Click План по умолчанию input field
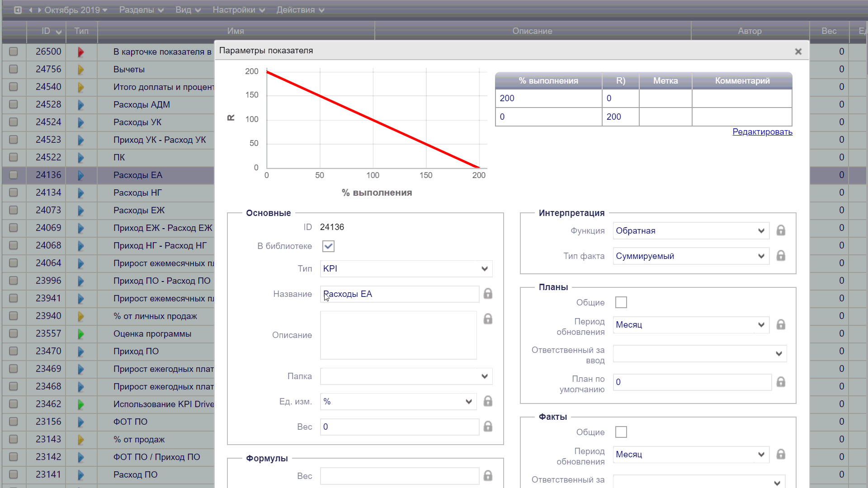Screen dimensions: 868x488 692,382
